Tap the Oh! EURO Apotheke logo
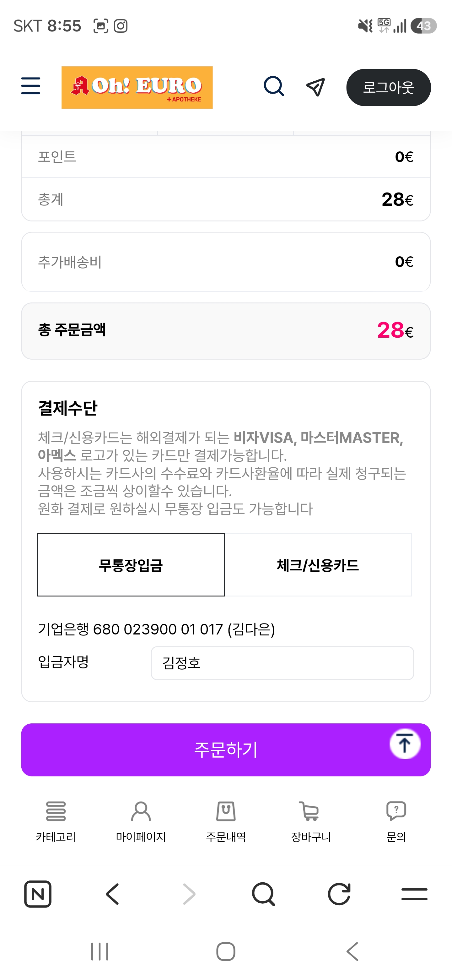 tap(137, 88)
